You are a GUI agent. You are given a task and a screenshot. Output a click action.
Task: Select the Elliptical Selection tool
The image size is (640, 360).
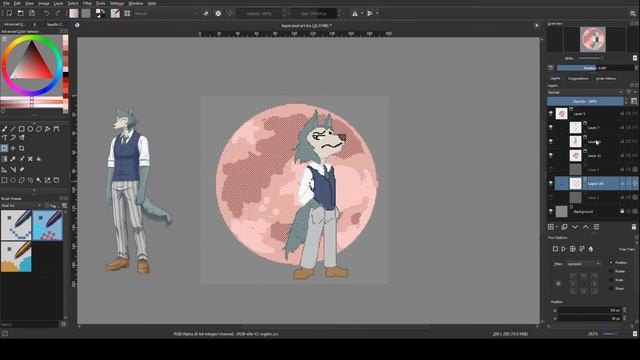[x=13, y=180]
